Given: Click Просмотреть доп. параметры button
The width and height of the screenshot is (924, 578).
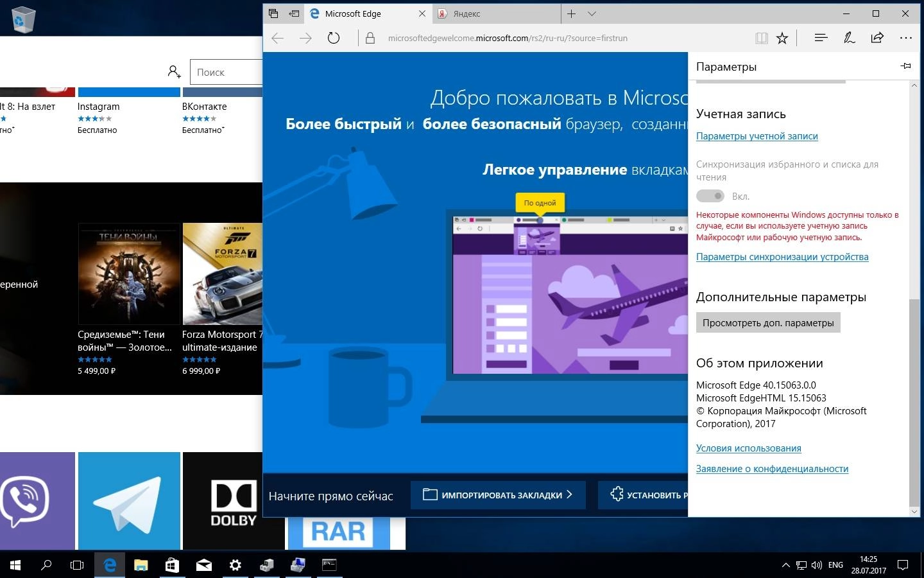Looking at the screenshot, I should coord(768,322).
